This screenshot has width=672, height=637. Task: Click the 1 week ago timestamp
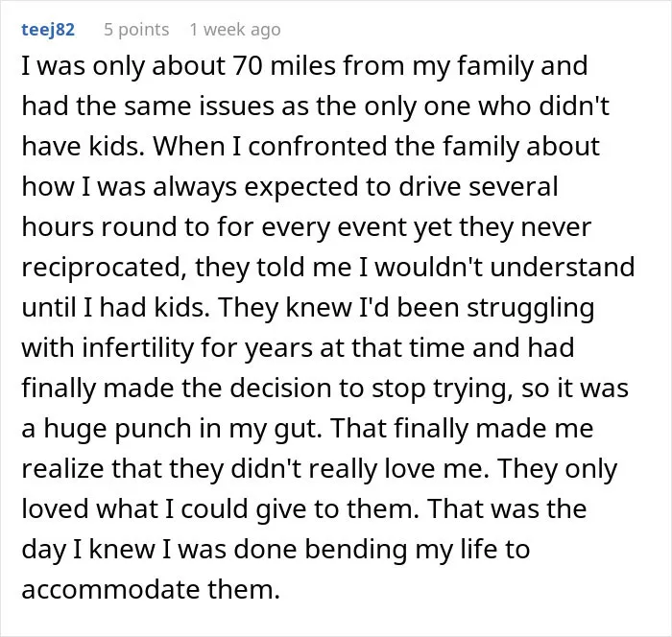click(x=235, y=30)
